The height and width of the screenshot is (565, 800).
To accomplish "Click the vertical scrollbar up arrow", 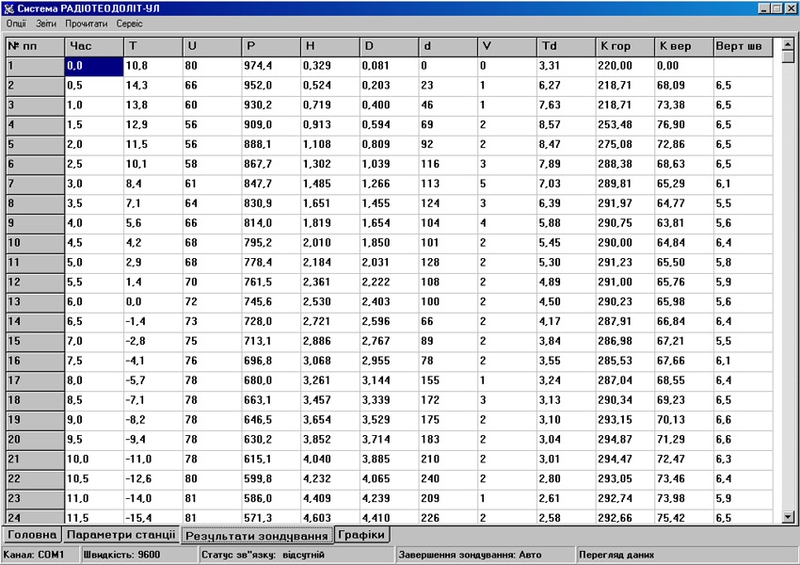I will [789, 44].
